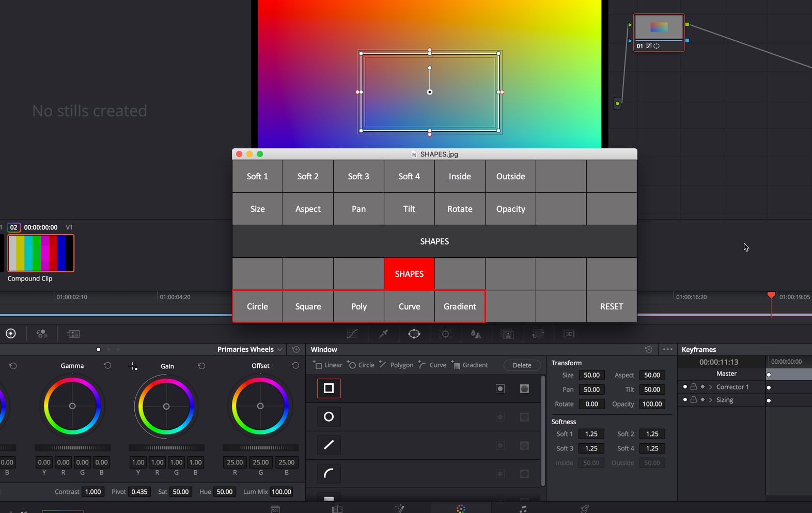Screen dimensions: 812x513
Task: Pick white point with Gain crosshair
Action: tap(133, 366)
